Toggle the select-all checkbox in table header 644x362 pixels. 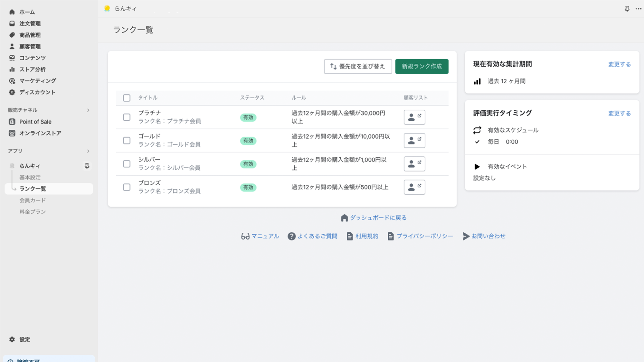(x=127, y=98)
